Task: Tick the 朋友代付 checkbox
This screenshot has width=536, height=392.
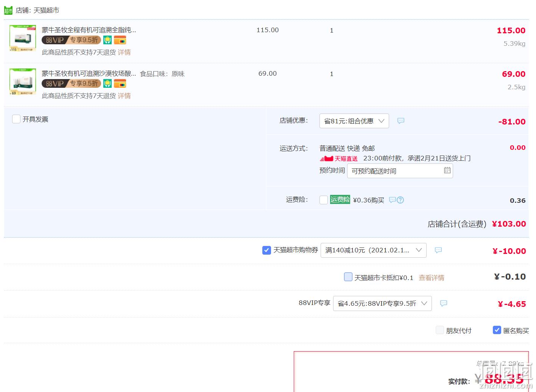Action: point(440,330)
